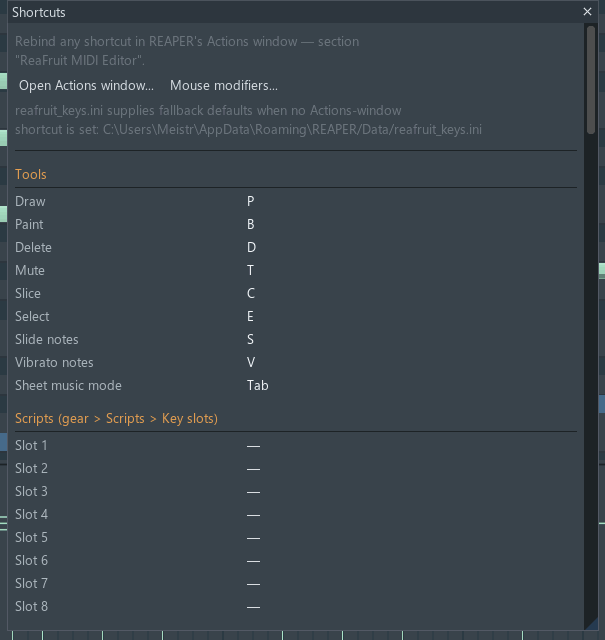Click the Slot 8 row label
Image resolution: width=605 pixels, height=640 pixels.
point(31,607)
